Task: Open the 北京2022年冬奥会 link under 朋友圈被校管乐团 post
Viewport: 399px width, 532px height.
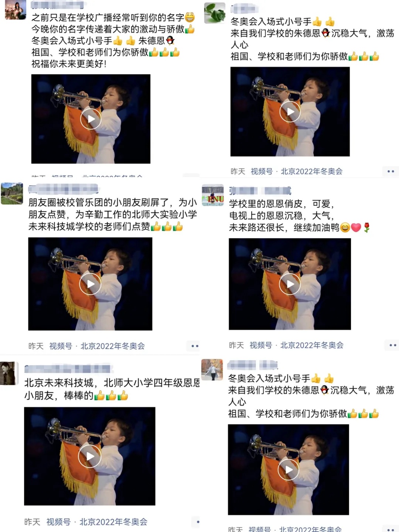Action: (113, 346)
